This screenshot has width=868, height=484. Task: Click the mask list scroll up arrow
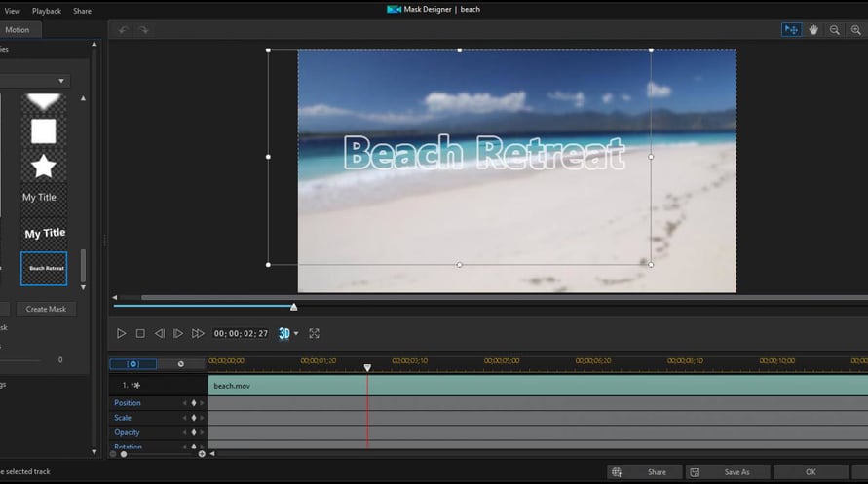pyautogui.click(x=83, y=98)
